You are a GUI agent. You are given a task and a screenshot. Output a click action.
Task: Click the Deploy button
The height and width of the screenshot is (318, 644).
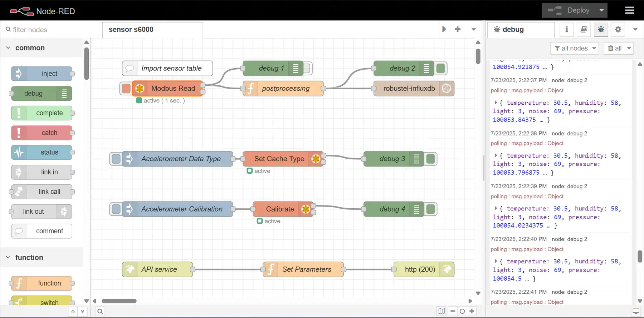(569, 10)
